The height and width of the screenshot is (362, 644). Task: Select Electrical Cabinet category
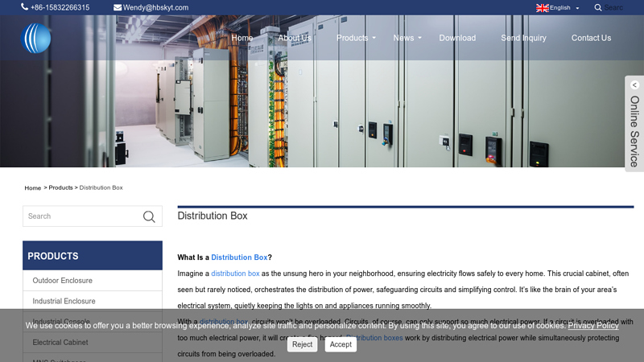(93, 342)
